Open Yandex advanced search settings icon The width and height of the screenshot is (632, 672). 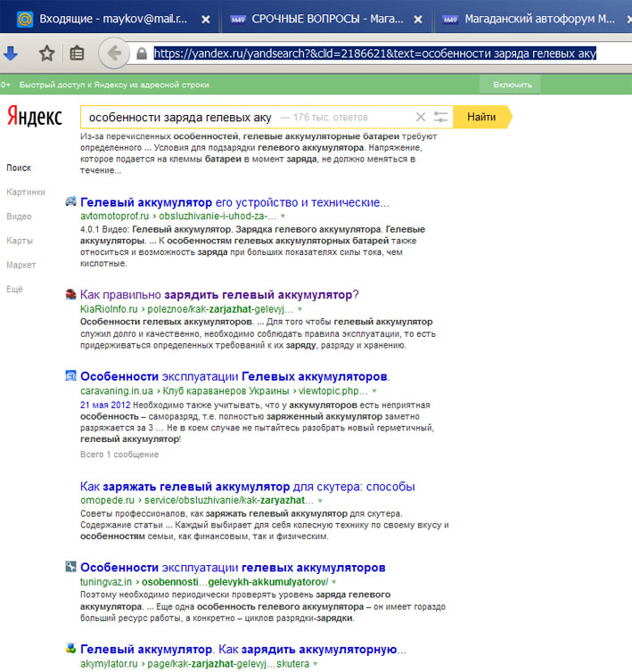coord(440,117)
